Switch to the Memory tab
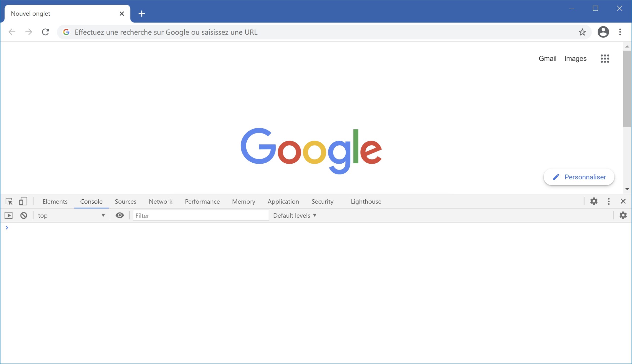This screenshot has width=632, height=364. (244, 201)
